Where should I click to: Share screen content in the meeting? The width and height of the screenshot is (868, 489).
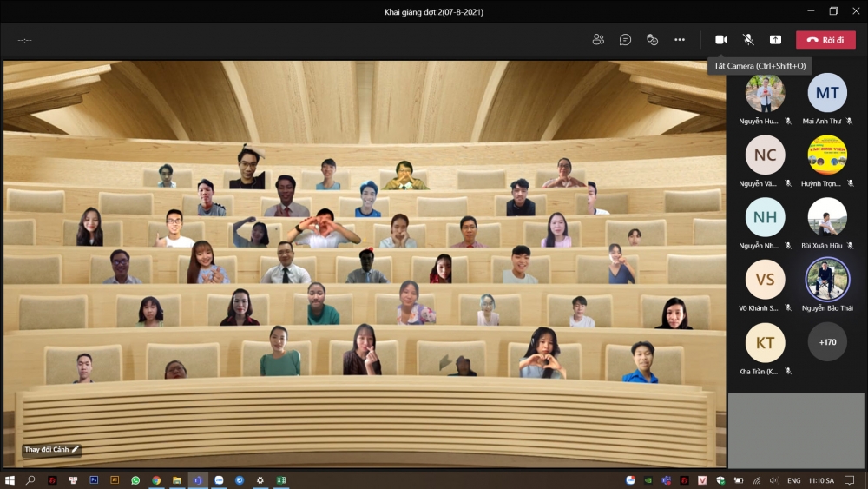click(775, 40)
